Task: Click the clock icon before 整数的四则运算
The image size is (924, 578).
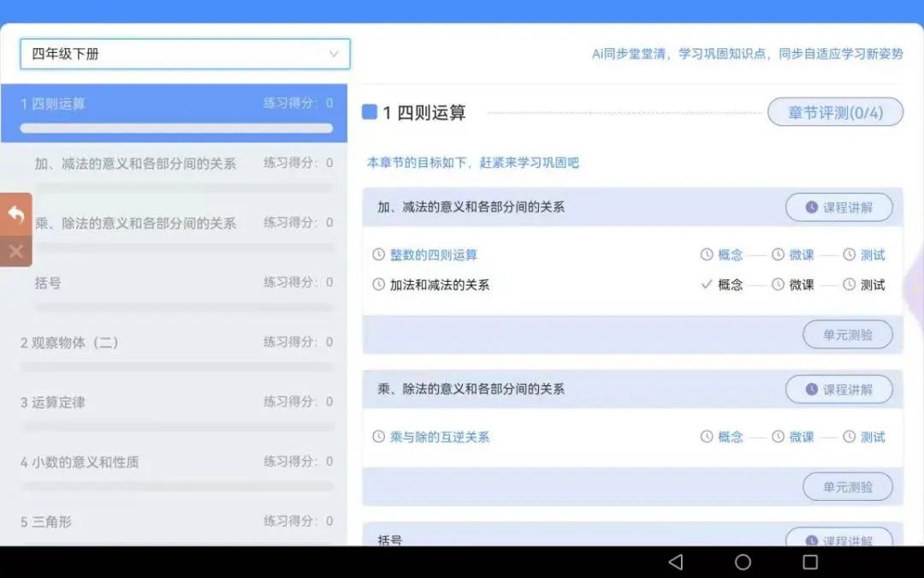Action: [x=378, y=255]
